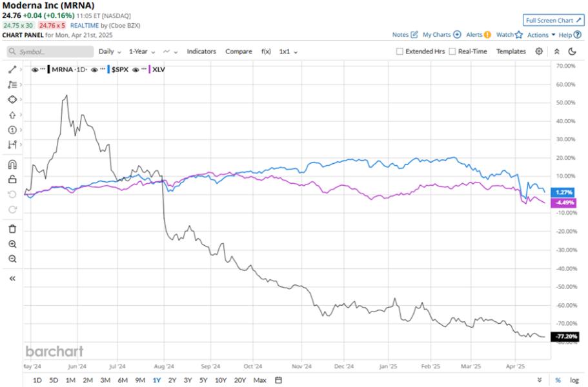The width and height of the screenshot is (588, 387).
Task: Open the 1-Year period dropdown
Action: click(142, 52)
